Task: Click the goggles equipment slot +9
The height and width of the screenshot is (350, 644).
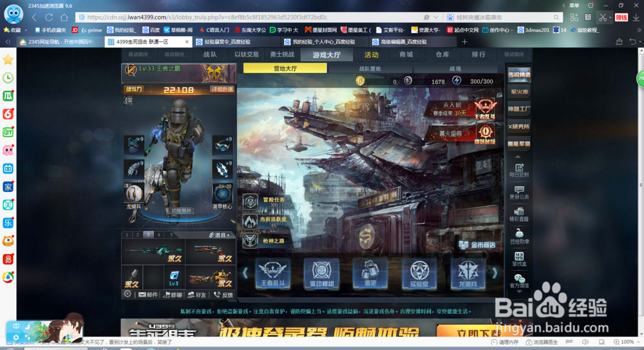Action: [x=222, y=145]
